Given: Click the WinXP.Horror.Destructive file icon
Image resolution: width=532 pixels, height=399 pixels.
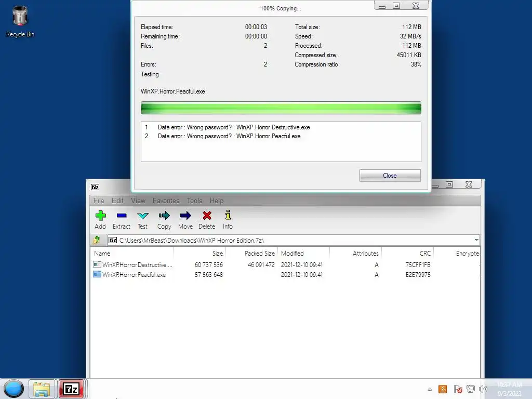Looking at the screenshot, I should pyautogui.click(x=97, y=264).
